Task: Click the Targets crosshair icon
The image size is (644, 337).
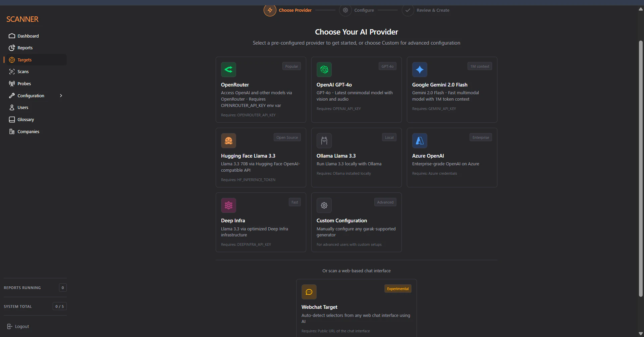Action: click(x=12, y=60)
